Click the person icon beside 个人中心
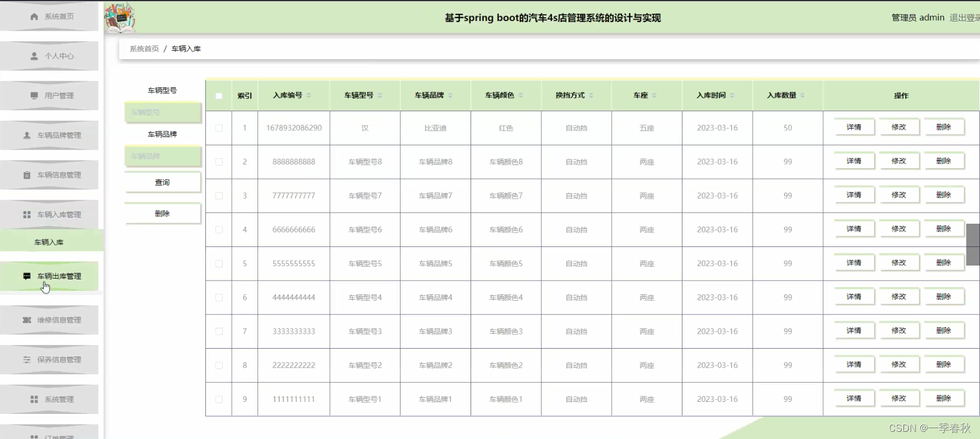 34,56
